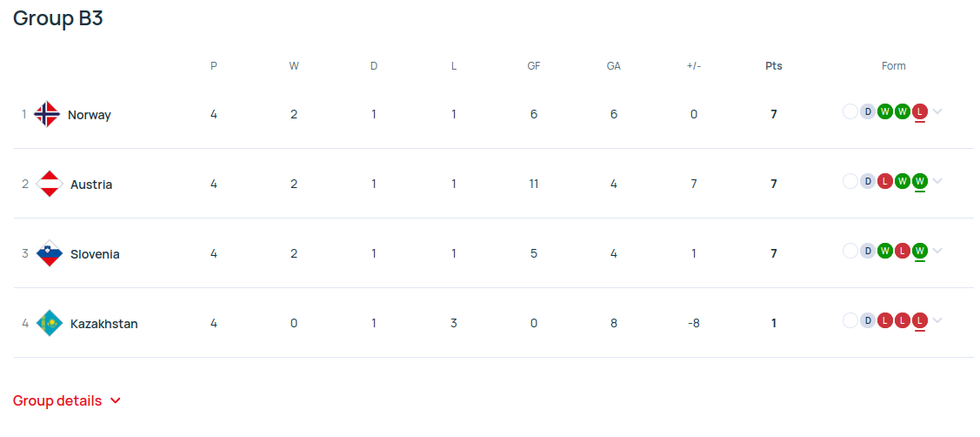
Task: Click the Form column header
Action: point(893,66)
